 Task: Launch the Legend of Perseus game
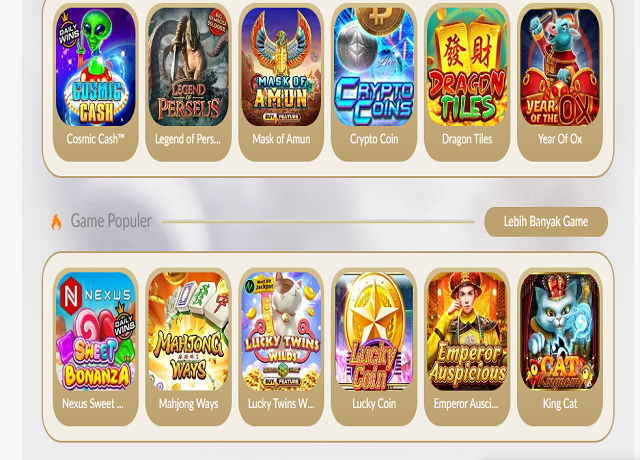(189, 67)
